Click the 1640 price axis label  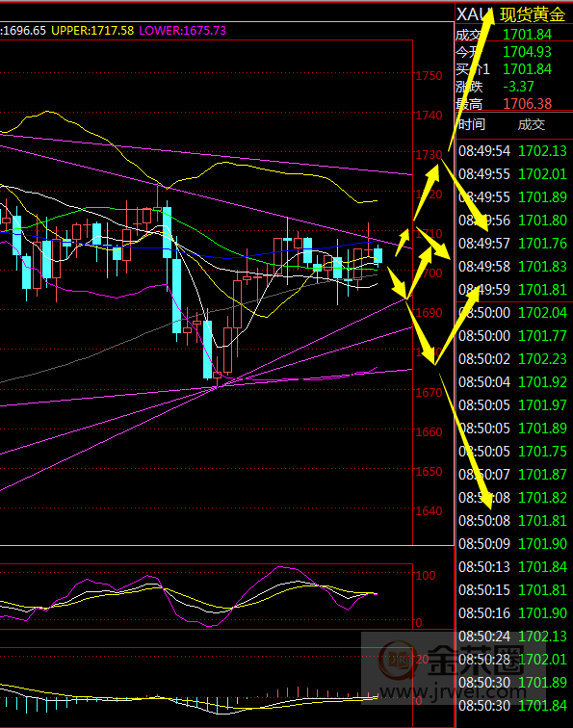pos(429,510)
